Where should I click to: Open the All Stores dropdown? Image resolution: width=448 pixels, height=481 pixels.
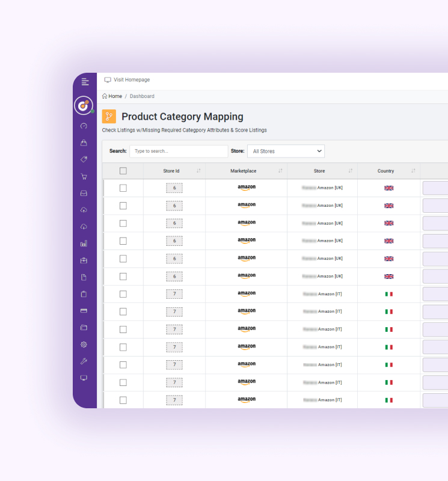[286, 152]
